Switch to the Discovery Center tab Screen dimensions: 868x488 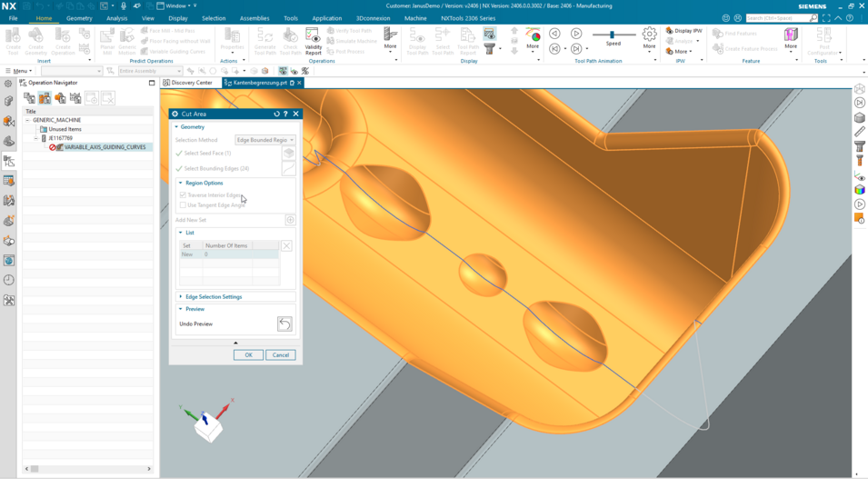(188, 83)
